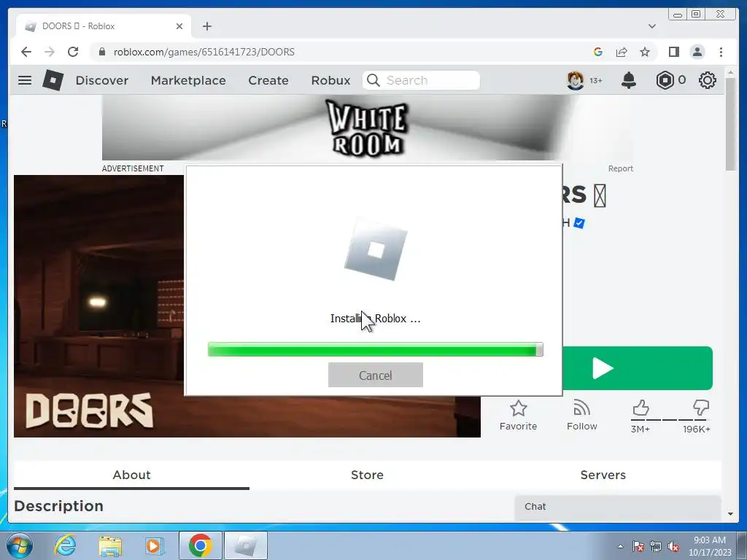Go forward in Chrome
747x560 pixels.
(50, 52)
